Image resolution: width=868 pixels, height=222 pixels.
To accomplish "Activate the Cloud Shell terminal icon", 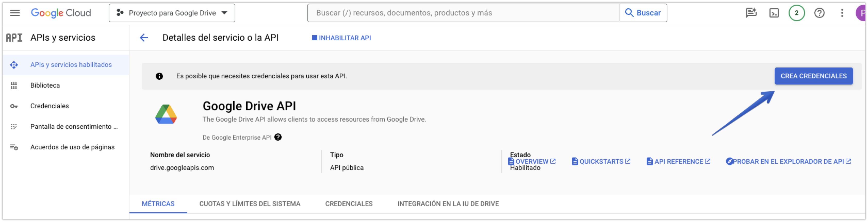I will (x=774, y=13).
